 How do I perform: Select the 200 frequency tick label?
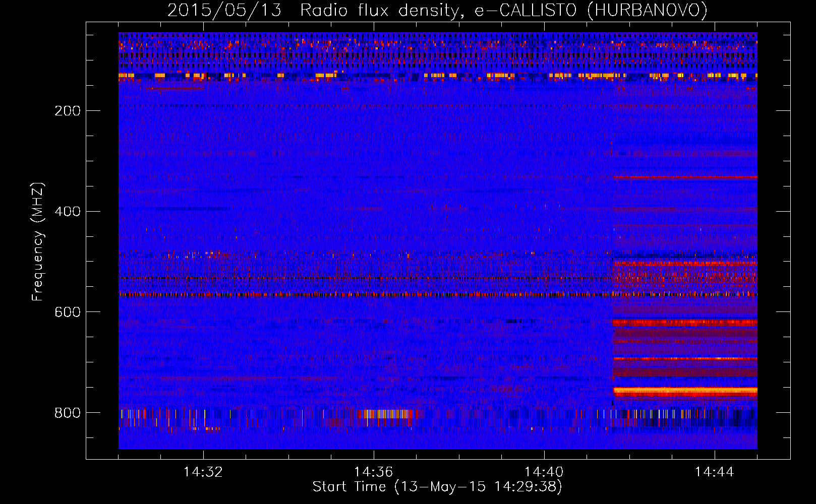click(x=68, y=111)
